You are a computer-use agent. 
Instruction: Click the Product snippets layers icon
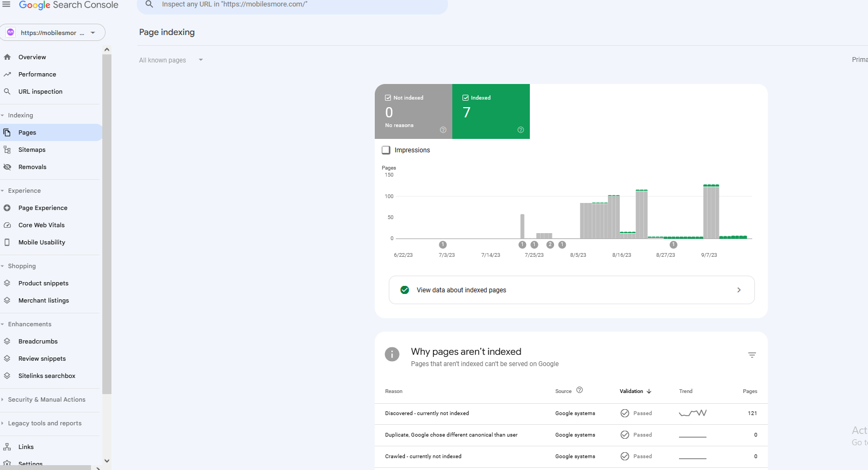pyautogui.click(x=7, y=283)
